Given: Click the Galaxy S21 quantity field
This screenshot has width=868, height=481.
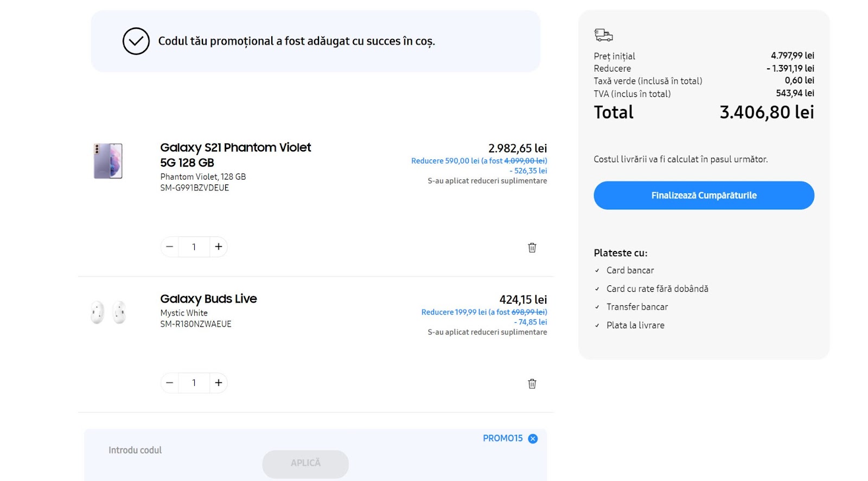Looking at the screenshot, I should tap(194, 247).
